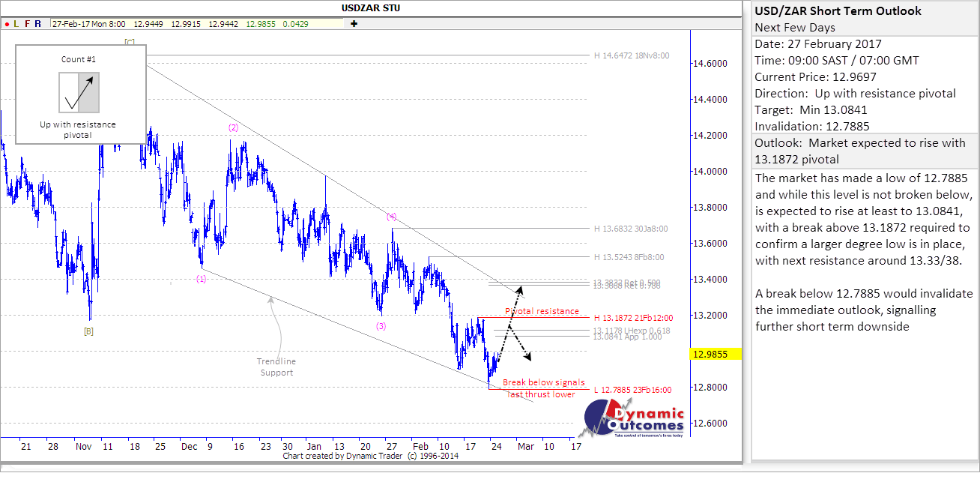
Task: Click the dark red F button in the toolbar
Action: tap(27, 24)
